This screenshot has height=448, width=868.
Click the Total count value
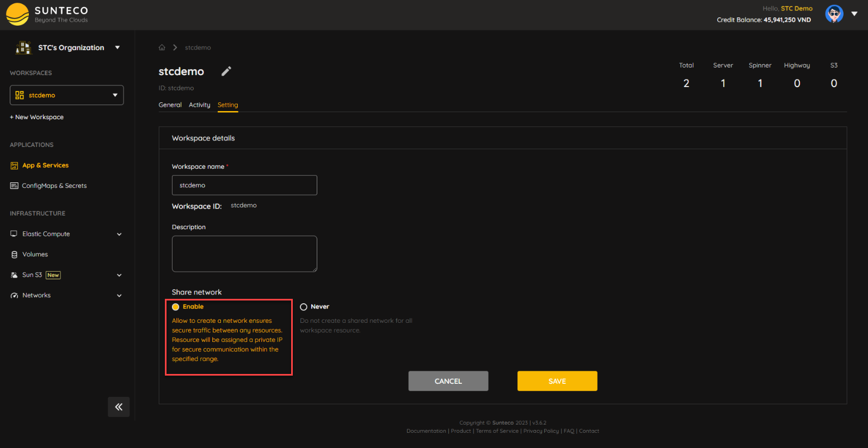coord(686,83)
